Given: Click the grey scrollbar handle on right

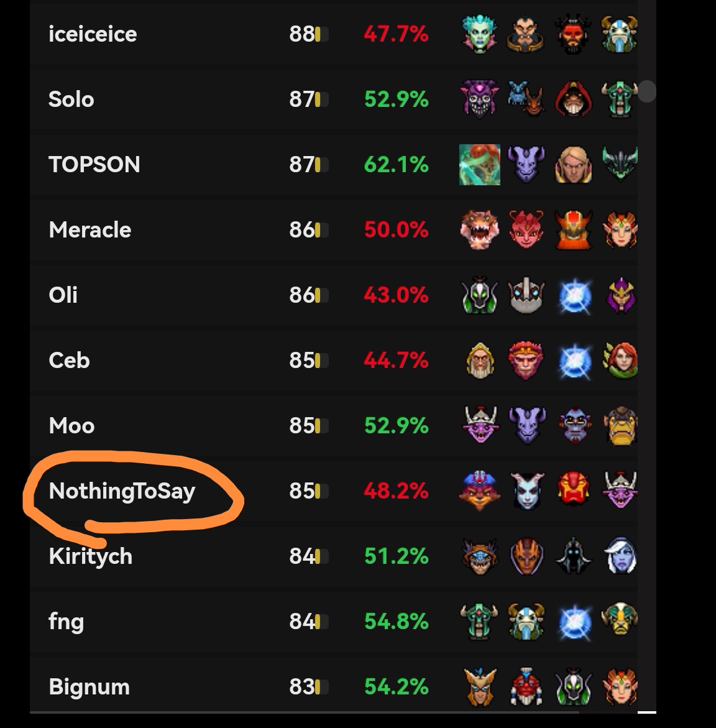Looking at the screenshot, I should [646, 91].
